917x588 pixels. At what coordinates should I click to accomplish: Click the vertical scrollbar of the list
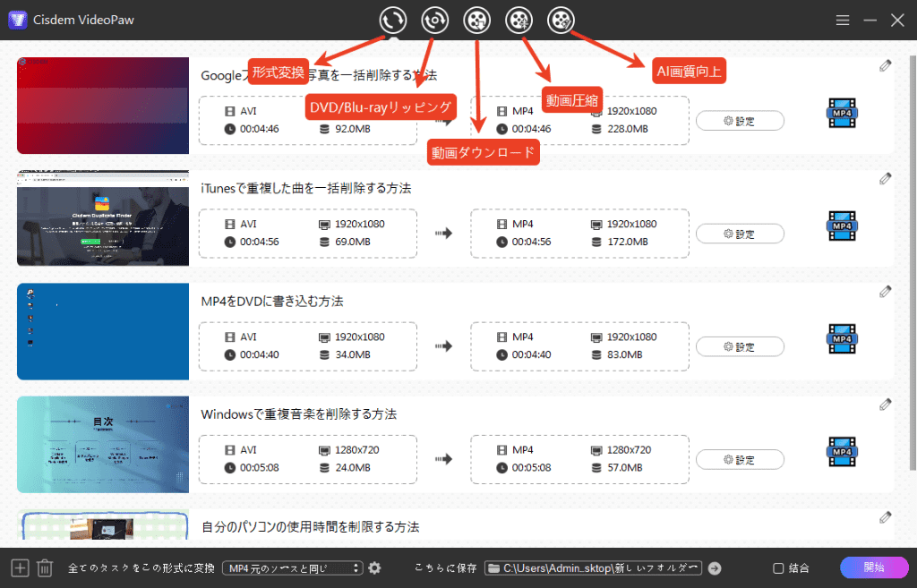pos(913,263)
